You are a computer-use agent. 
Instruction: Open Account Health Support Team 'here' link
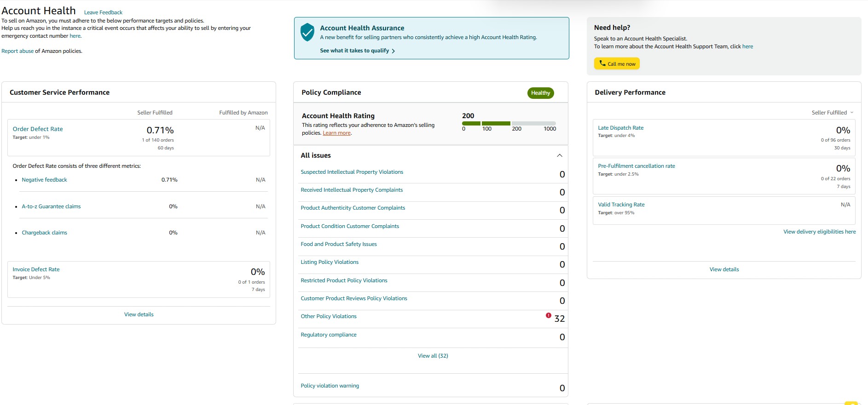tap(747, 46)
